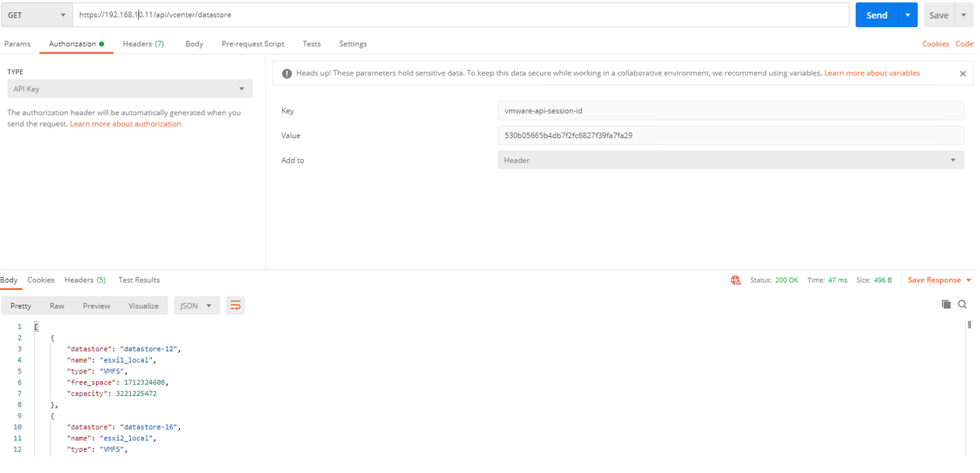Switch to the Headers (7) request tab

[143, 44]
